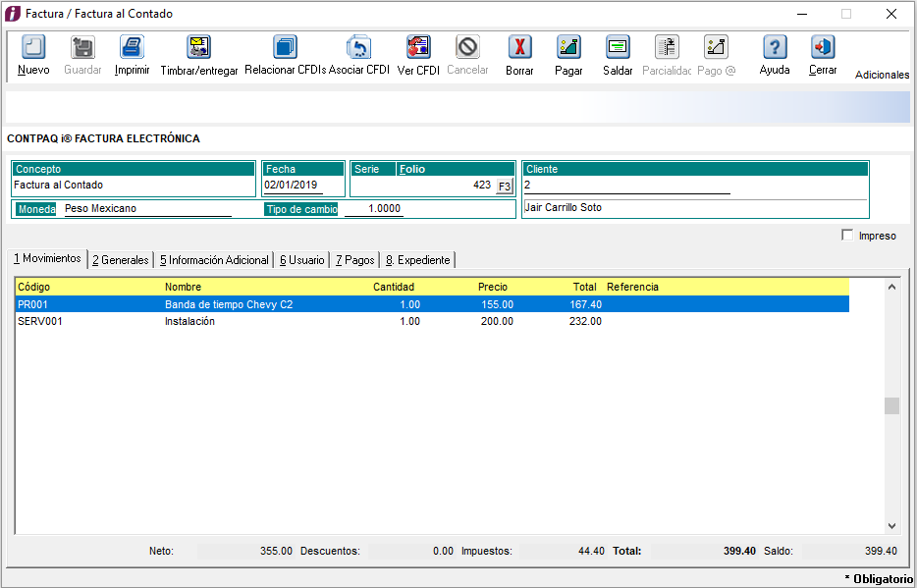Open Ver CFDI viewer

pyautogui.click(x=418, y=48)
